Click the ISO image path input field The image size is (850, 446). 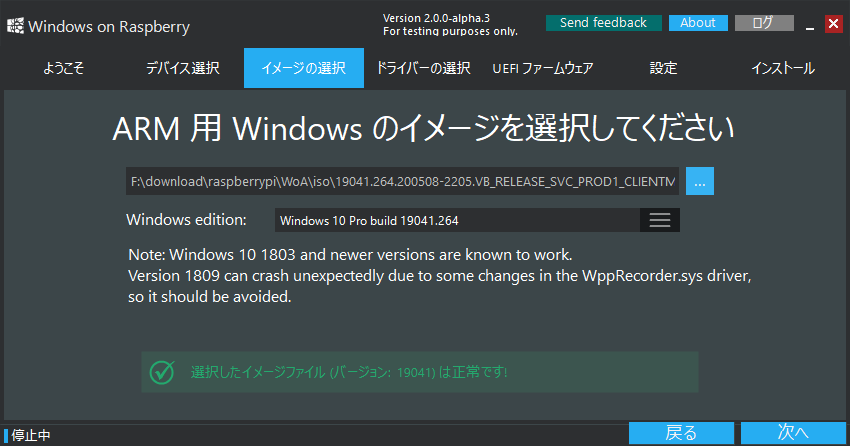[x=402, y=181]
